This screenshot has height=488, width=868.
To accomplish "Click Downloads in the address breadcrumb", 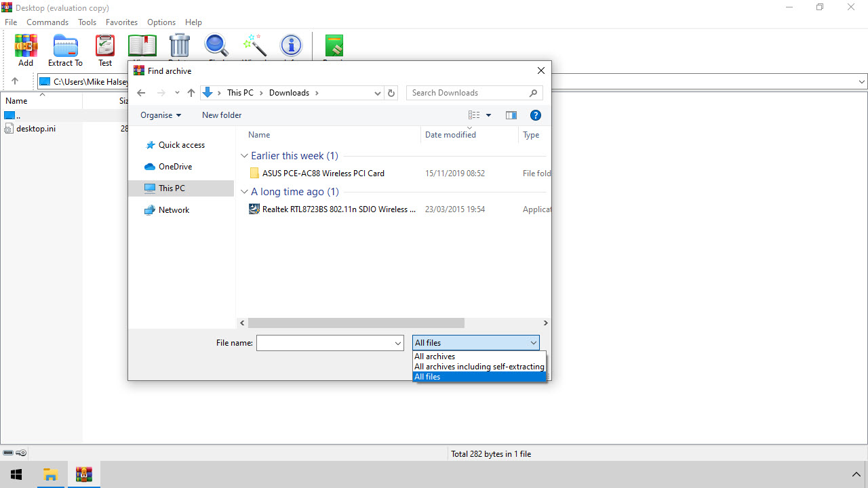I will click(289, 93).
